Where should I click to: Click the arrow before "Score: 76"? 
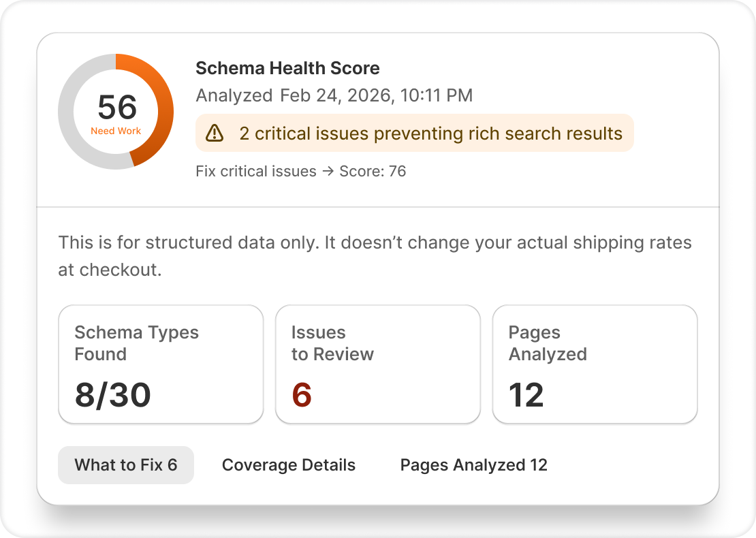tap(327, 172)
